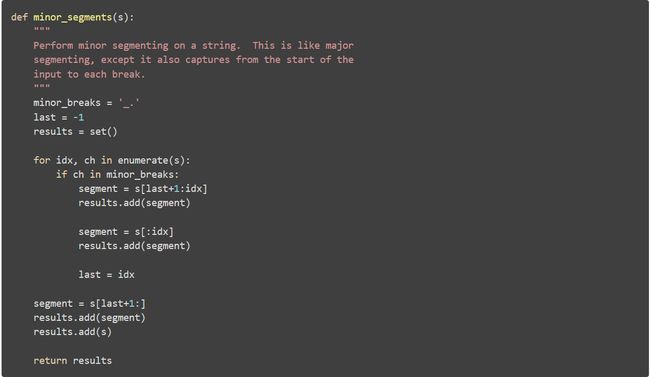Click results.add(s) line
Image resolution: width=650 pixels, height=377 pixels.
pyautogui.click(x=73, y=332)
